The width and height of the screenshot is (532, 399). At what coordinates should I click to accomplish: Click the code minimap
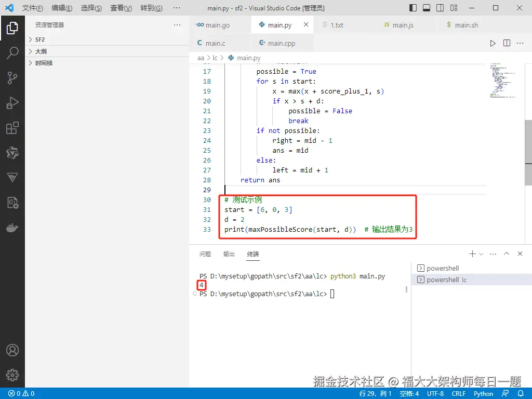point(503,81)
